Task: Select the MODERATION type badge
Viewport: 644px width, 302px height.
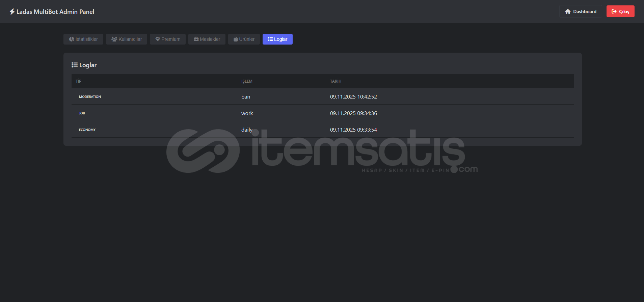Action: click(x=90, y=97)
